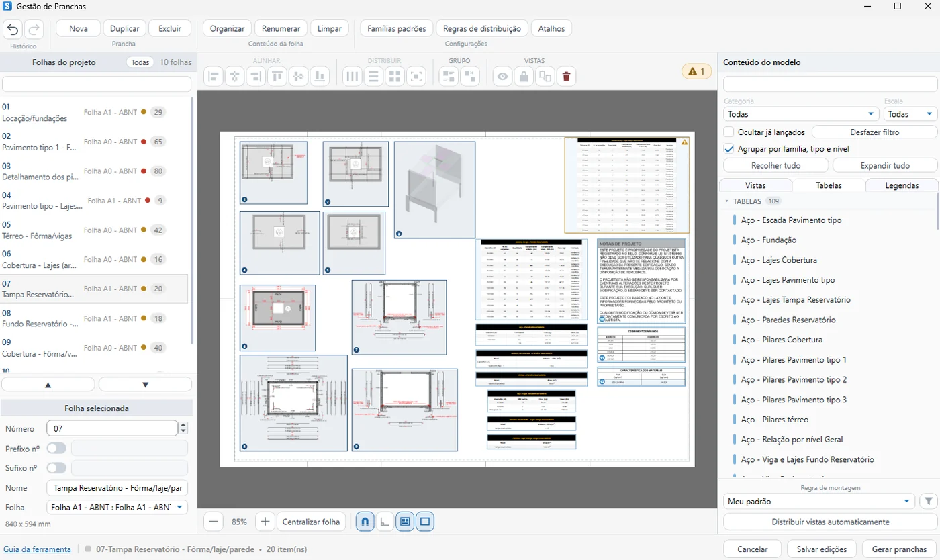Click Distribuir vistas automaticamente button
940x560 pixels.
click(x=830, y=522)
